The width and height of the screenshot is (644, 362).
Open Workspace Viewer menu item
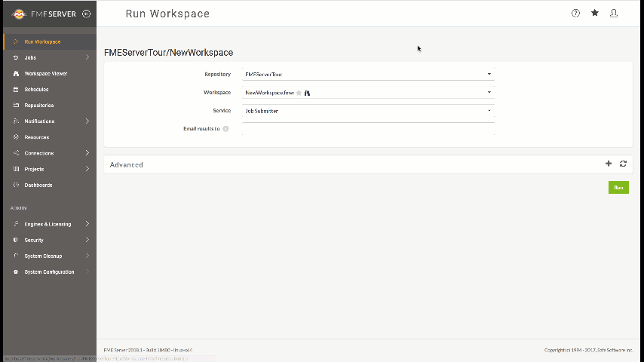[50, 74]
